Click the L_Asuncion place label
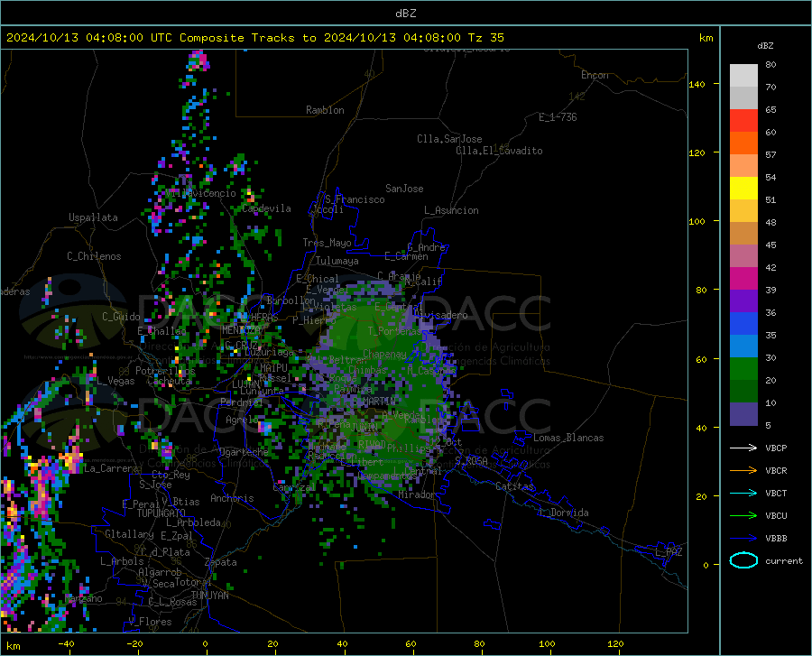Screen dimensions: 812x656 pos(451,210)
